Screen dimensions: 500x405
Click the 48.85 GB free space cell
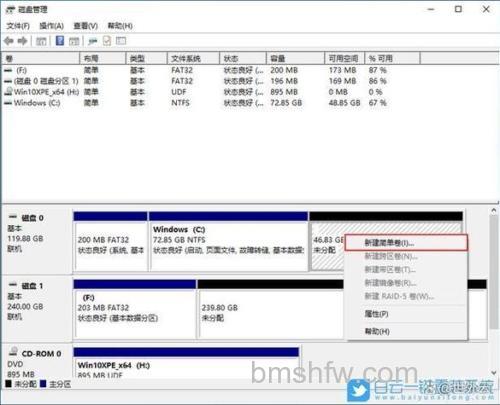(x=344, y=103)
